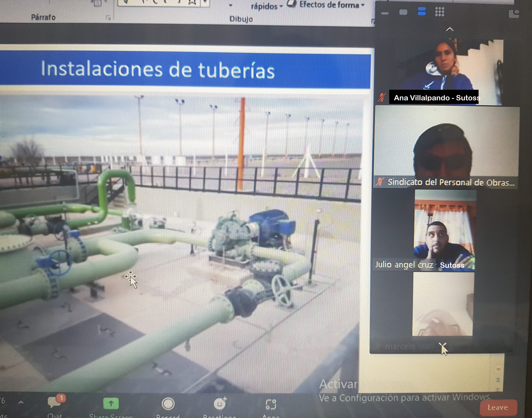This screenshot has width=532, height=418.
Task: Hide video thumbnails with dash icon
Action: coord(385,13)
